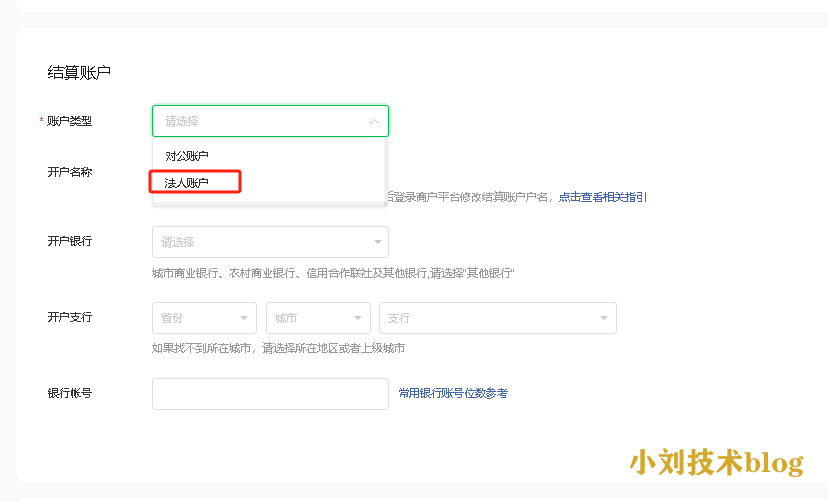
Task: Open the 开户银行 请选择 dropdown
Action: [260, 242]
